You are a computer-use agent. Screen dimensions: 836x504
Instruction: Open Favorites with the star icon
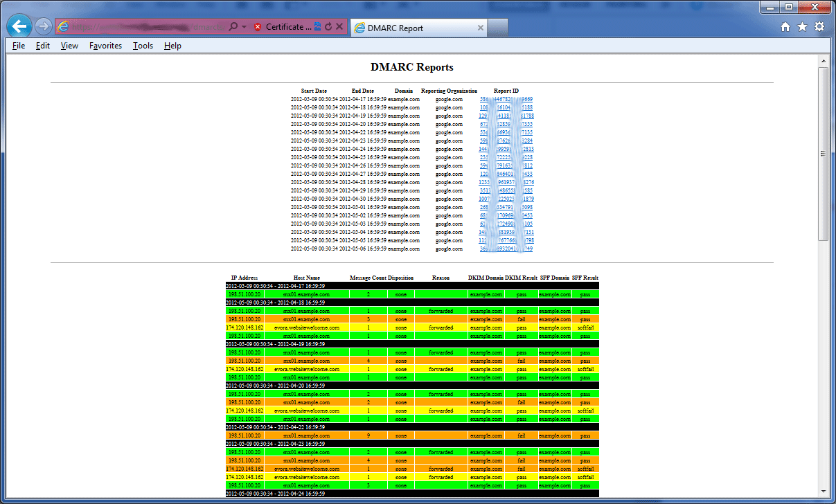click(x=802, y=27)
